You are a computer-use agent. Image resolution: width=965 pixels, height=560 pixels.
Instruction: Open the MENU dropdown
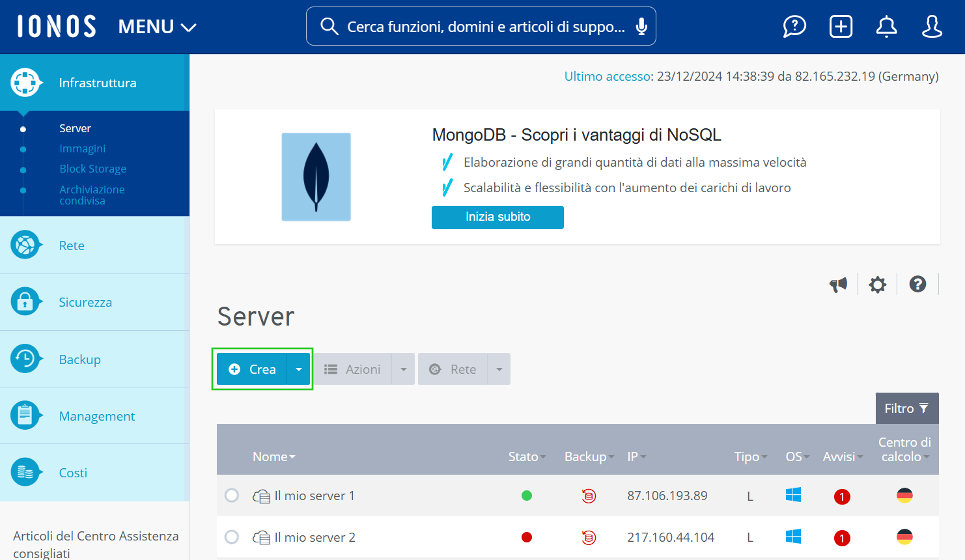tap(157, 27)
